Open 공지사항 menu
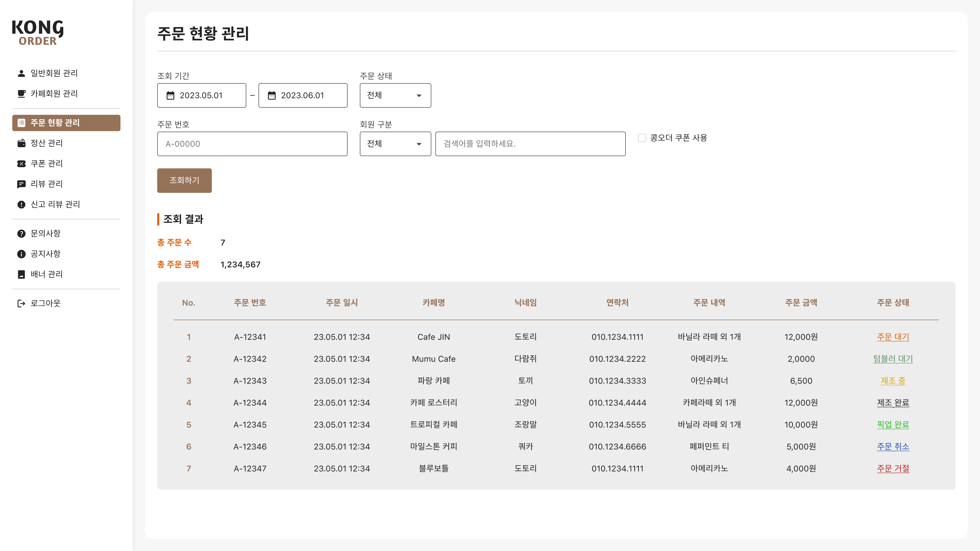The height and width of the screenshot is (551, 980). [x=66, y=254]
